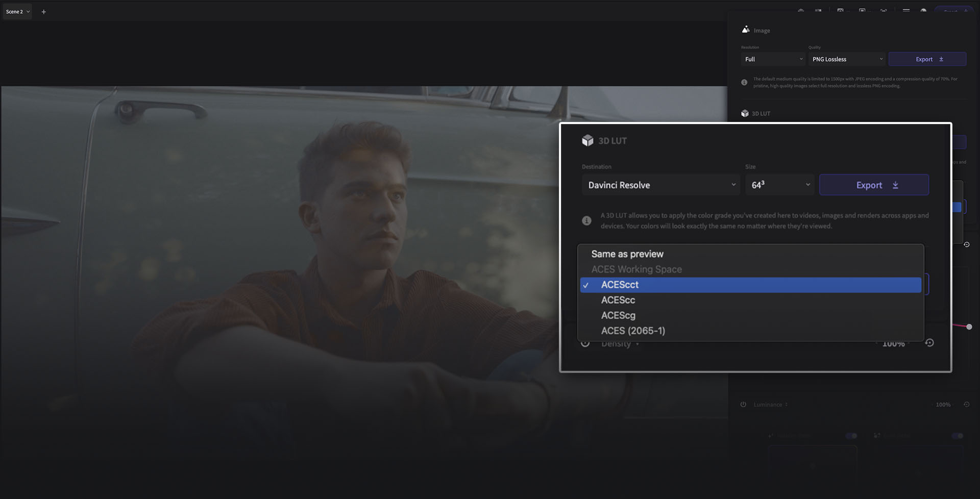Image resolution: width=980 pixels, height=499 pixels.
Task: Click the info icon under the Quality dropdown
Action: tap(744, 82)
